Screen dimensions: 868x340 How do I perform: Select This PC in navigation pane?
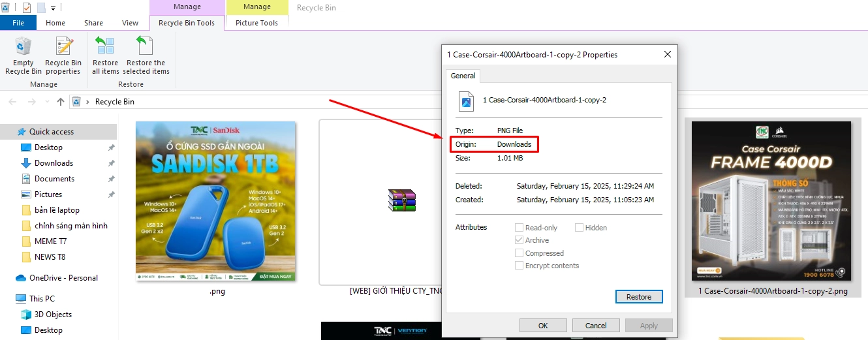[x=42, y=299]
